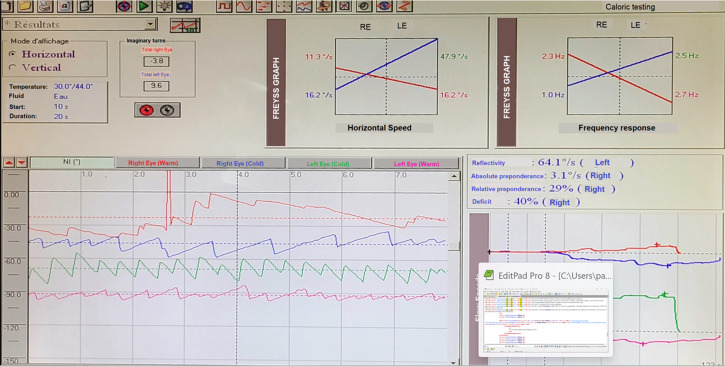Switch to the Right Eye (Warm) tab

158,163
